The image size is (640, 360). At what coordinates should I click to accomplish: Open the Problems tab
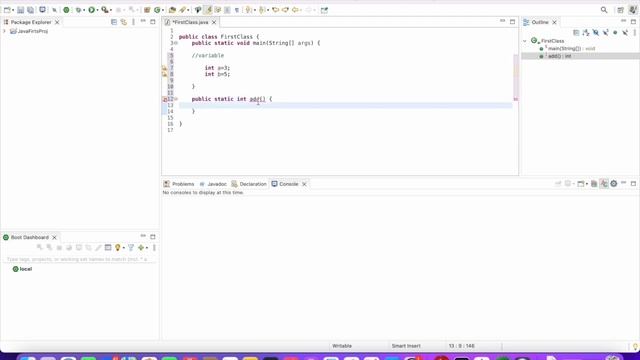pos(179,184)
